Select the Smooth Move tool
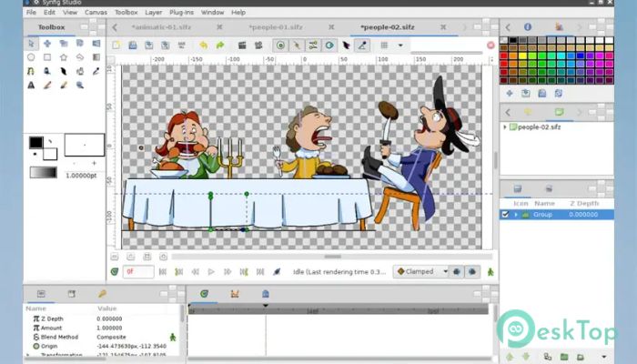The image size is (637, 364). click(47, 43)
